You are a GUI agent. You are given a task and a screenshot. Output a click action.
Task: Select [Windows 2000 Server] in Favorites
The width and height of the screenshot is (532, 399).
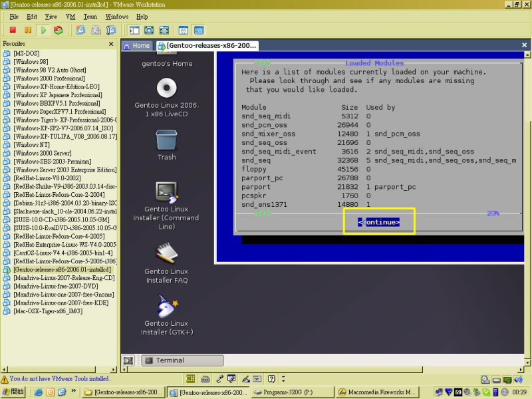point(43,153)
